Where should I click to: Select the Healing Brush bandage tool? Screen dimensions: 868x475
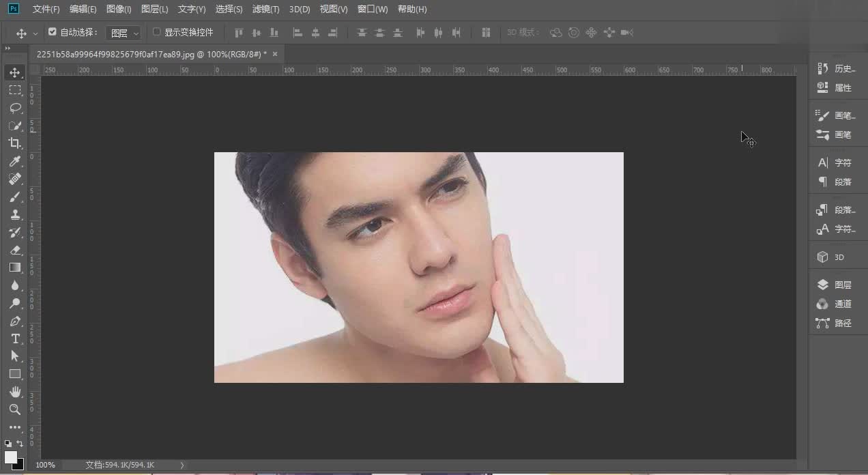[15, 179]
